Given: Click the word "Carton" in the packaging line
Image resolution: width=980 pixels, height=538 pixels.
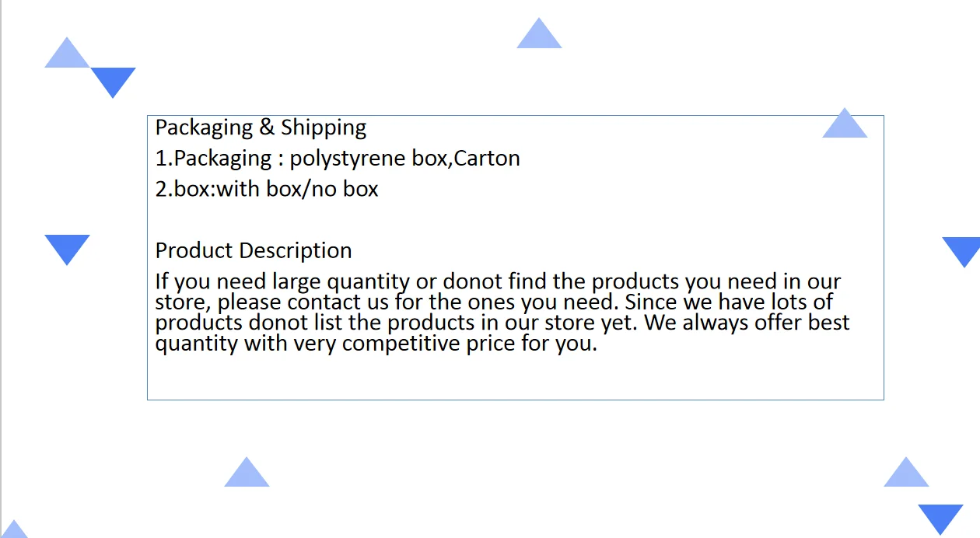Looking at the screenshot, I should pos(487,159).
